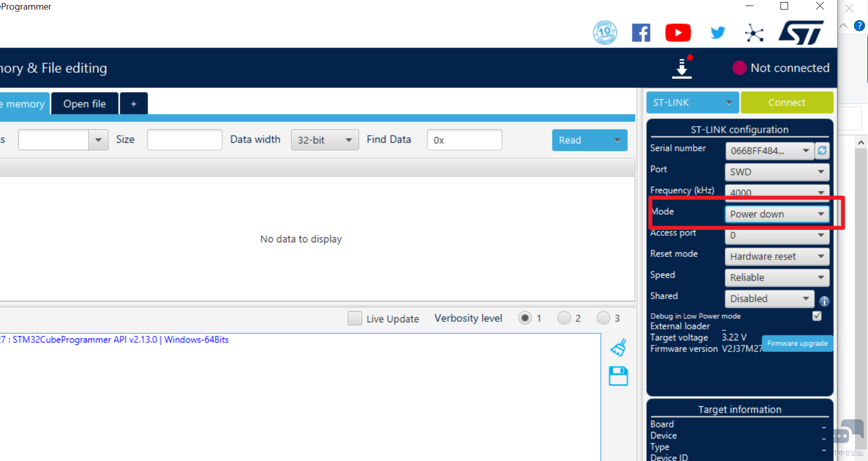This screenshot has width=868, height=461.
Task: Open ST Facebook page icon
Action: click(641, 33)
